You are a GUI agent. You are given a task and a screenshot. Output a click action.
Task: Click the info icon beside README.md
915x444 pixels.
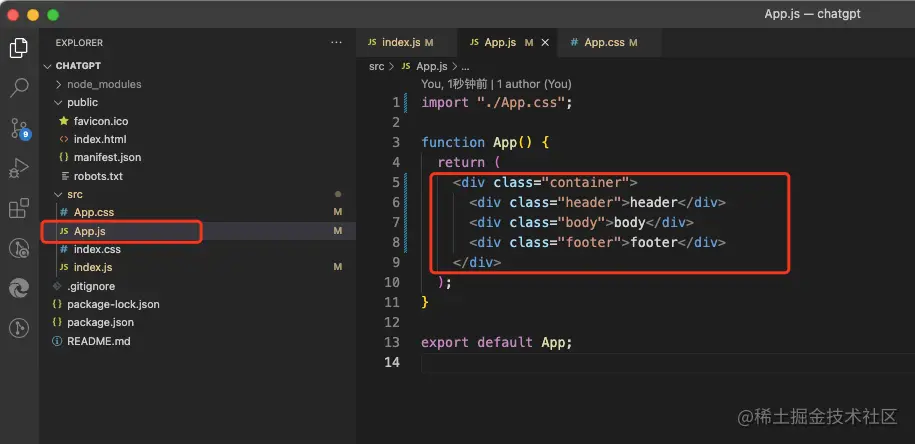tap(57, 341)
